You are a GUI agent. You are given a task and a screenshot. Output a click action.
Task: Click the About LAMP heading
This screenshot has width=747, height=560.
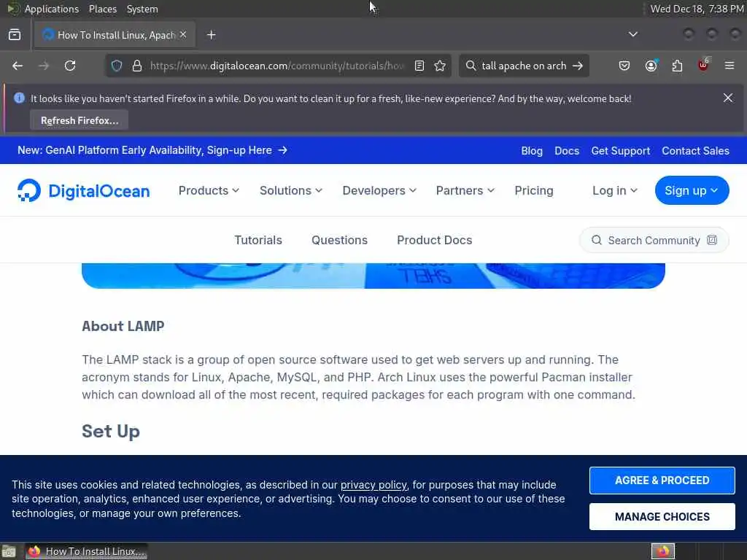(123, 326)
